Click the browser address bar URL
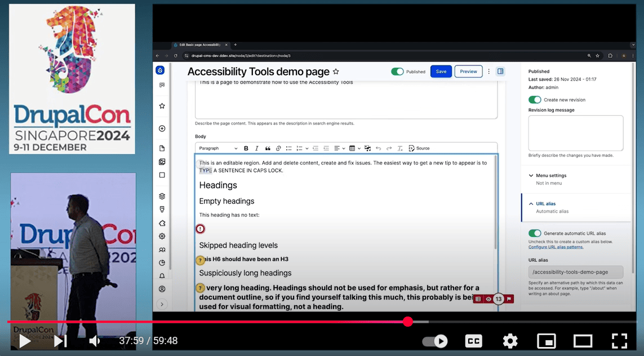 click(241, 56)
